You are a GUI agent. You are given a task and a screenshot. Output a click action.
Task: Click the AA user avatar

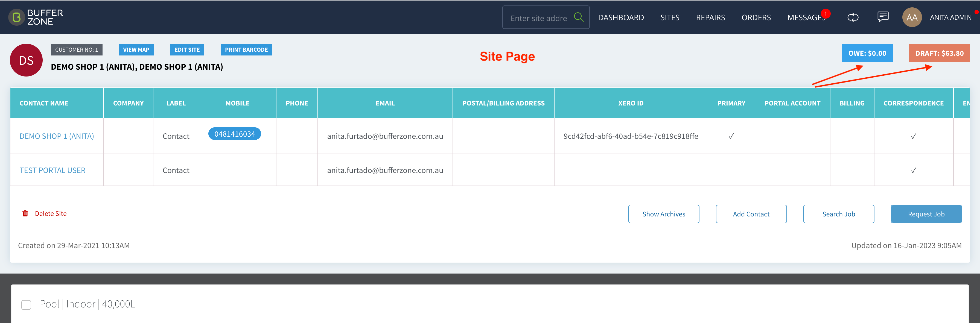point(912,17)
